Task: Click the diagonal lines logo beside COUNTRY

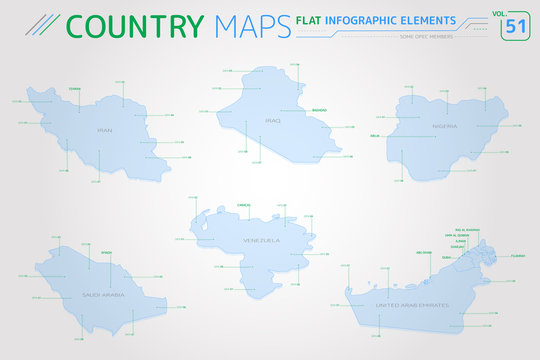Action: (x=42, y=25)
